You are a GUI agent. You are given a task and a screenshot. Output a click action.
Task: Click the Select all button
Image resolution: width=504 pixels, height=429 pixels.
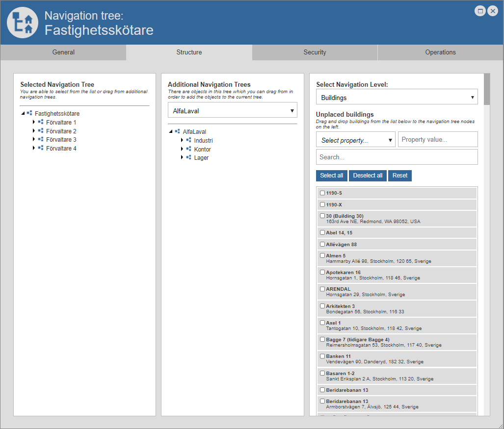(x=332, y=176)
